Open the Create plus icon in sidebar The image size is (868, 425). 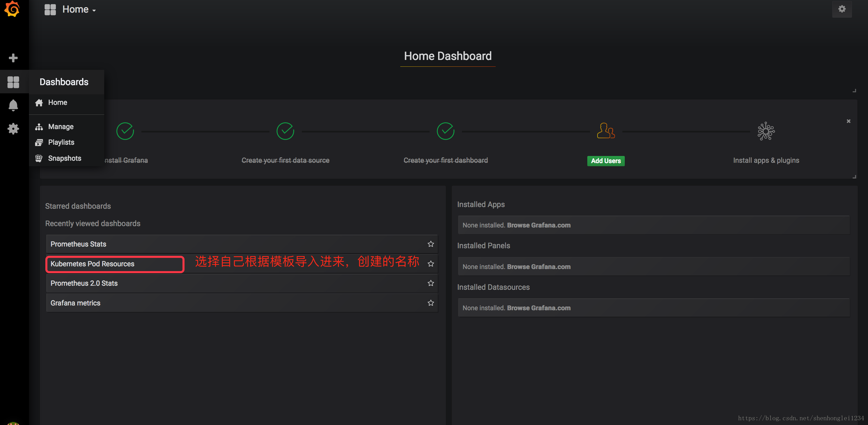pos(13,58)
